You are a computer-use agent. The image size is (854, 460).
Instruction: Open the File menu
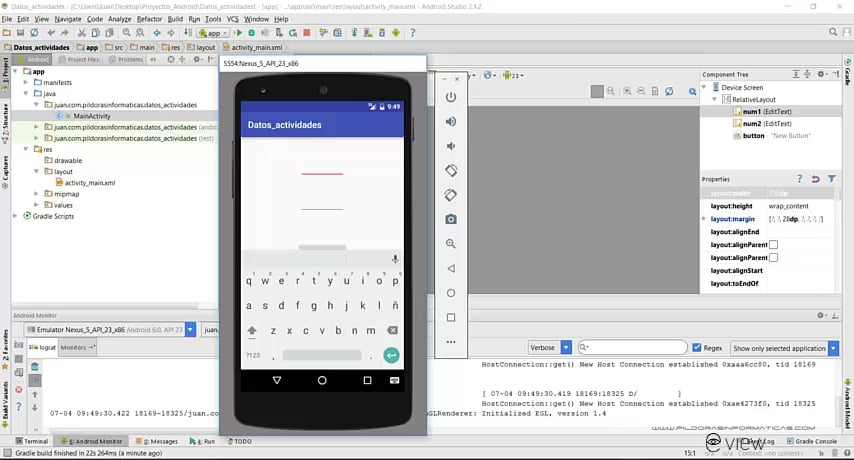(x=7, y=19)
